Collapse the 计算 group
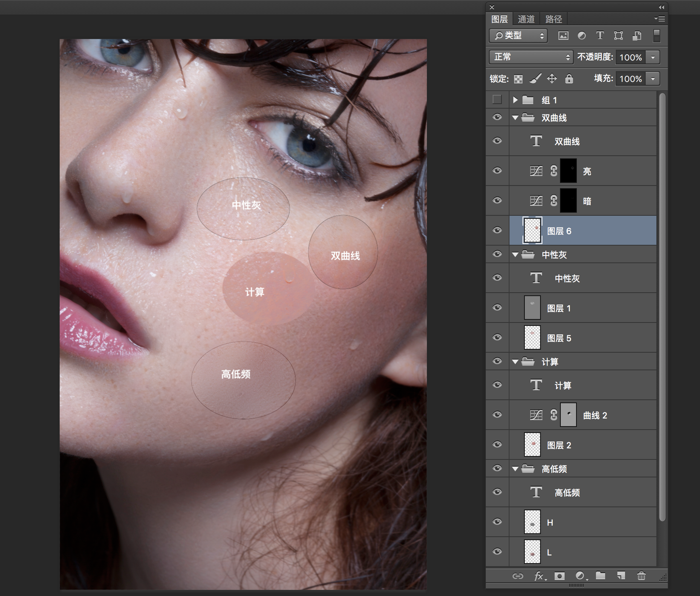Screen dimensions: 700x596 [x=515, y=362]
